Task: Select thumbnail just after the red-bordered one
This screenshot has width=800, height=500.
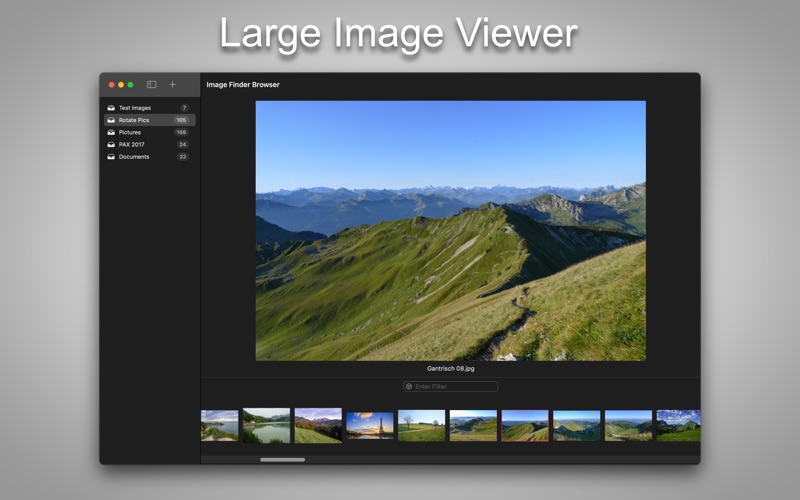Action: click(x=577, y=426)
